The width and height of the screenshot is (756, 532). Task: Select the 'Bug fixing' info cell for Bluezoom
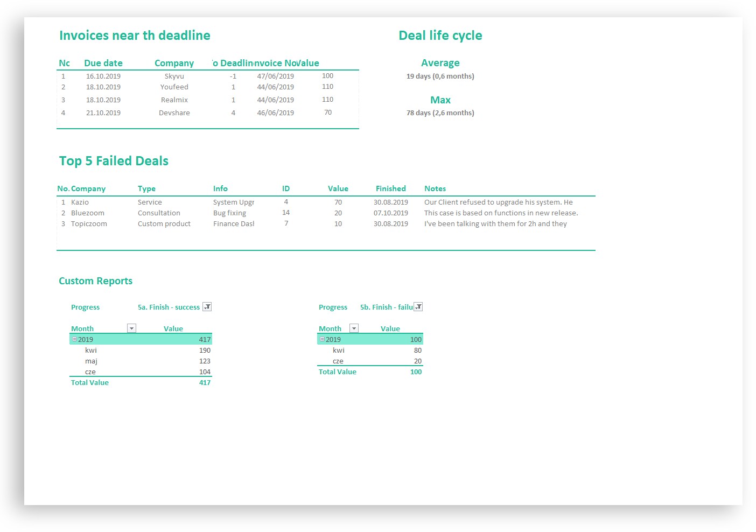(229, 213)
